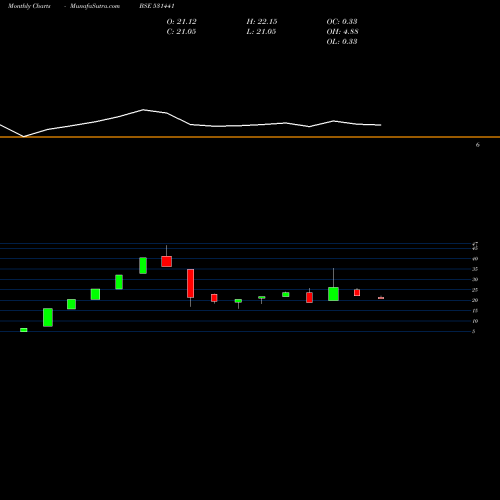Click the 15 price axis label
This screenshot has width=500, height=500.
point(475,311)
